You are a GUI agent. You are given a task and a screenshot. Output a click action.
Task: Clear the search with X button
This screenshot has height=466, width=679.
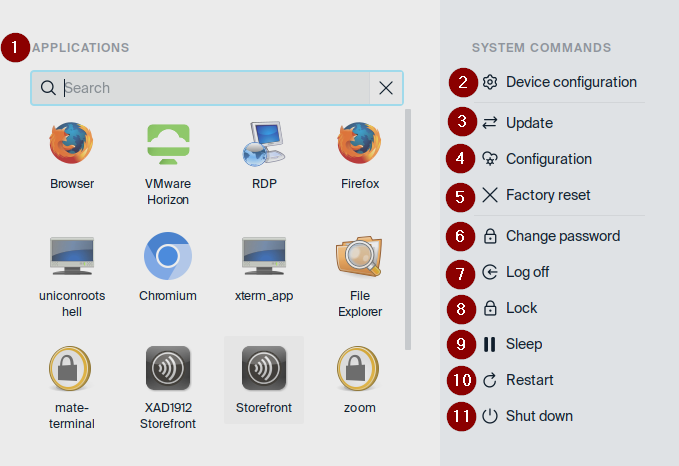[386, 88]
